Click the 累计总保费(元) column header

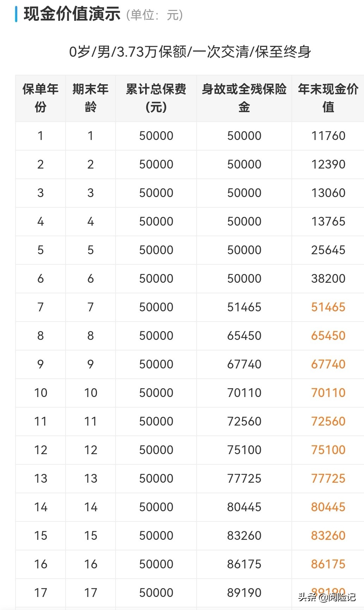[x=156, y=98]
